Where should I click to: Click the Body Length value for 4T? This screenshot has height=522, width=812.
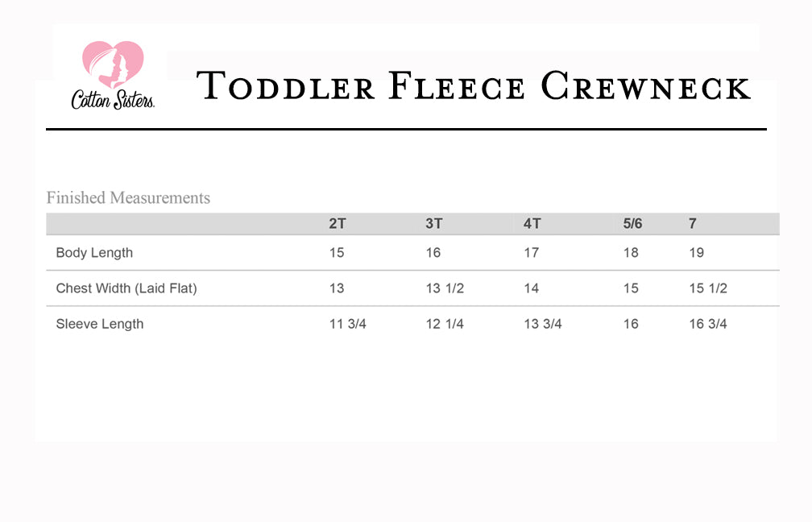(x=532, y=253)
